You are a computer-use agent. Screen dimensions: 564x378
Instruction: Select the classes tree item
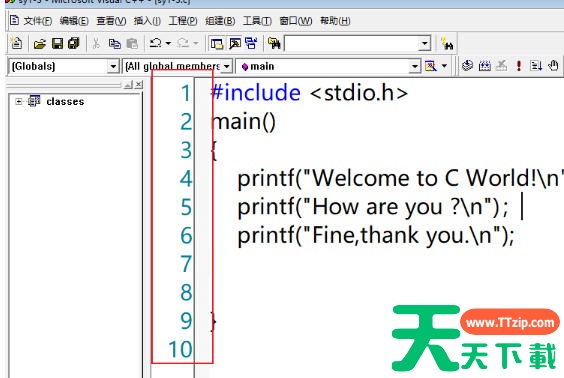tap(65, 102)
